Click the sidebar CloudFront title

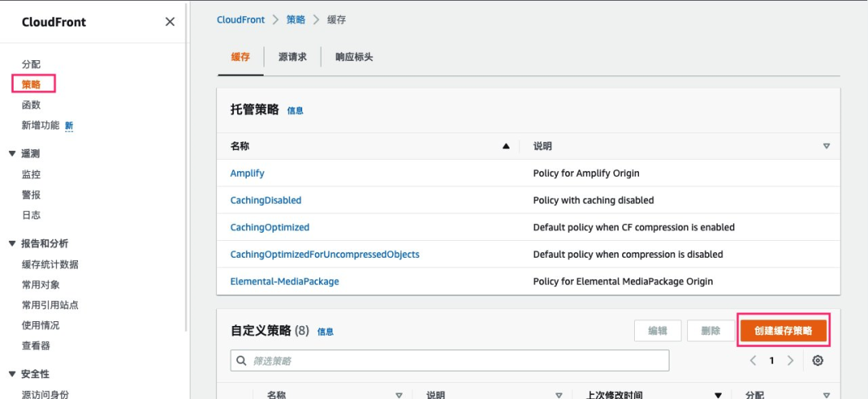pos(54,22)
